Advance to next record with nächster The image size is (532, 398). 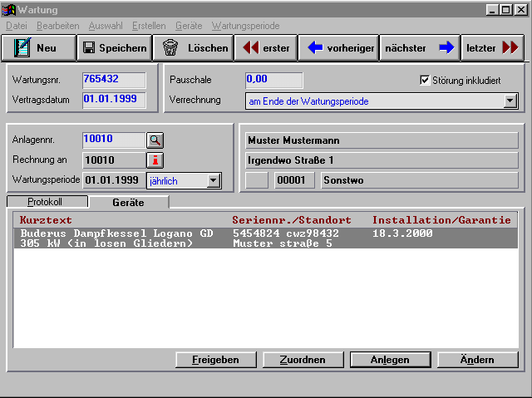click(x=420, y=48)
